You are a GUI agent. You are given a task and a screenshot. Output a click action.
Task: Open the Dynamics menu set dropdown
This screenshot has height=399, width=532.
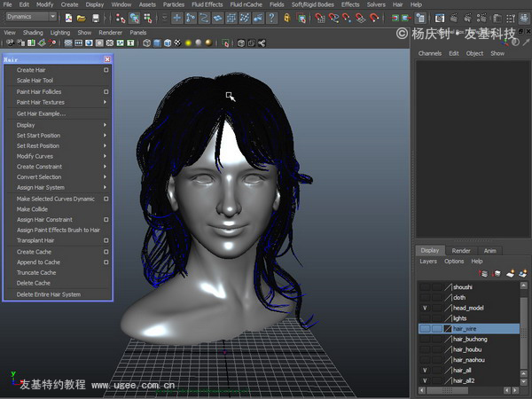(31, 17)
